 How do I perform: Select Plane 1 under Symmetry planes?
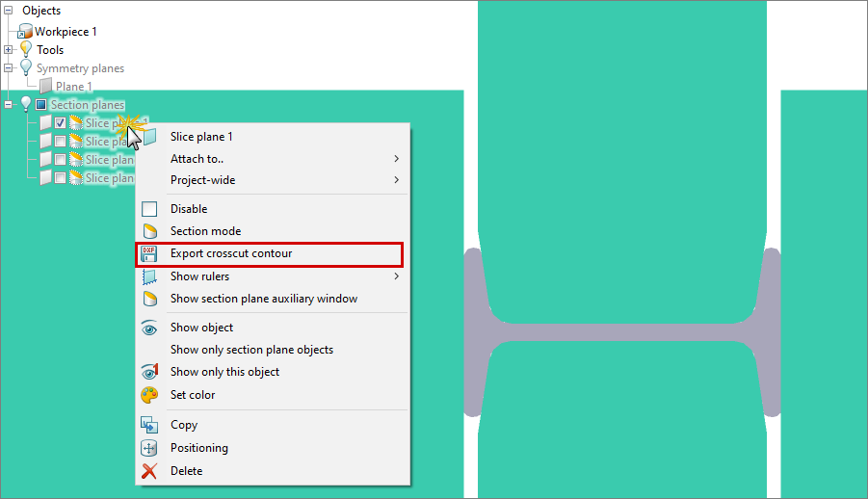click(x=73, y=87)
